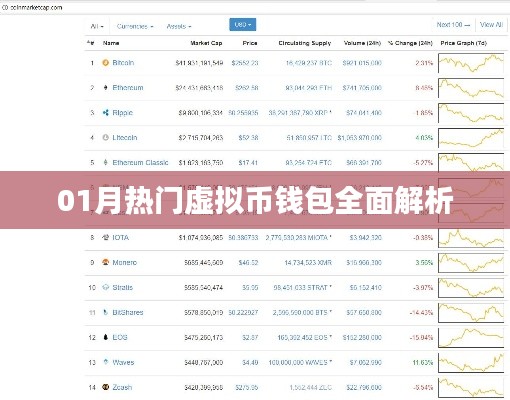Click the Zcash logo icon
This screenshot has width=510, height=400.
click(106, 387)
